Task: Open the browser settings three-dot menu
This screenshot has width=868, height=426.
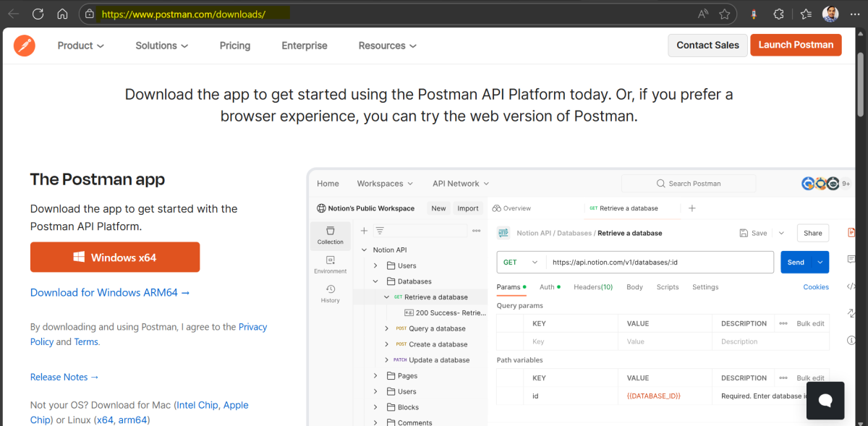Action: pos(854,14)
